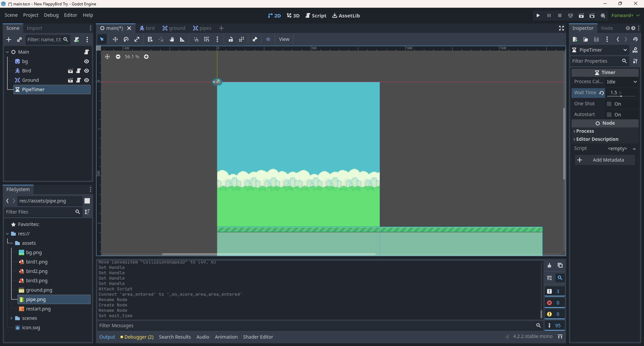This screenshot has width=644, height=346.
Task: Open the Debug menu
Action: (x=51, y=15)
